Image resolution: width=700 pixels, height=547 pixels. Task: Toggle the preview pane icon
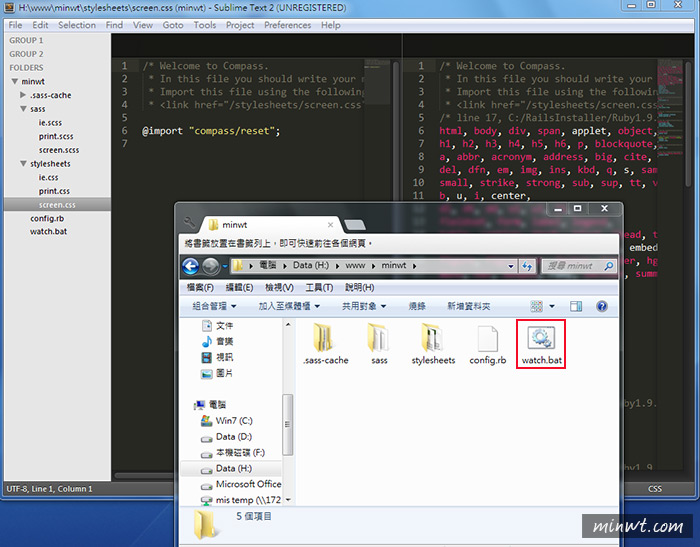pos(576,306)
